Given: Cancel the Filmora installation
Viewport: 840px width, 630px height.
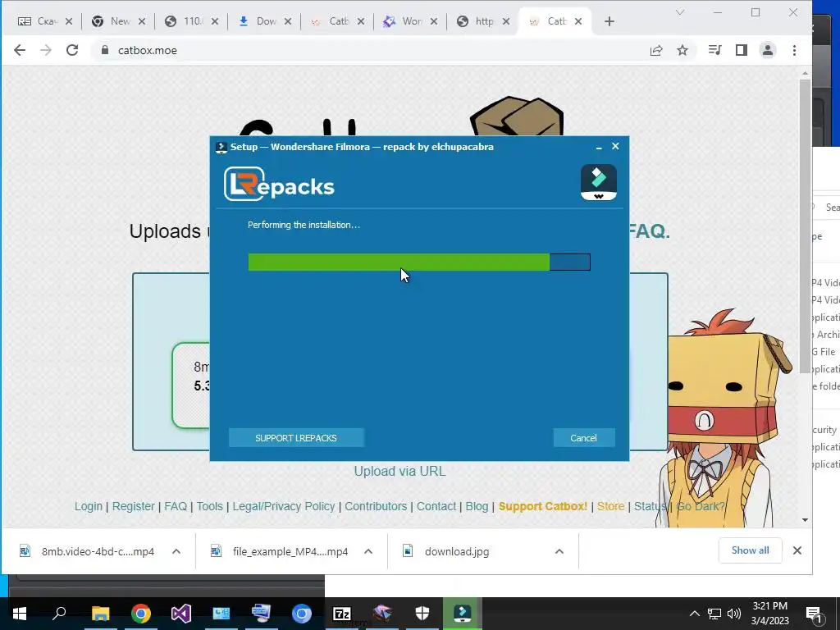Looking at the screenshot, I should (583, 438).
